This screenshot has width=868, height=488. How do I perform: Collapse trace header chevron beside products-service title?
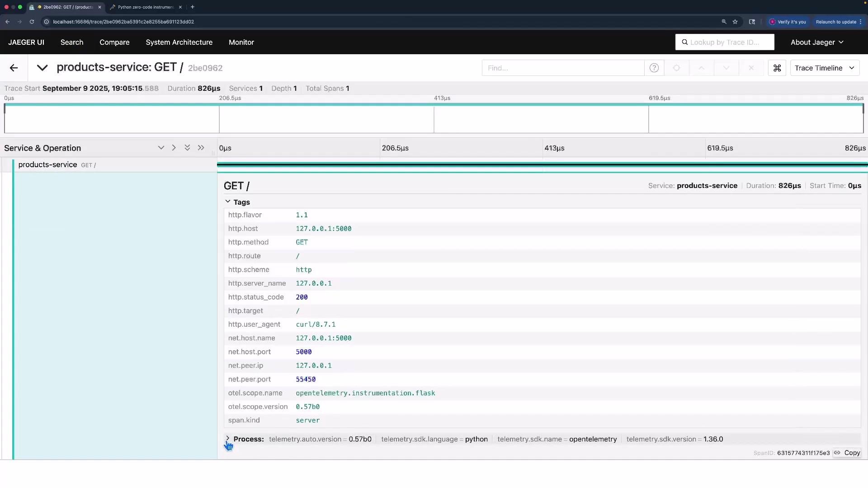tap(42, 68)
